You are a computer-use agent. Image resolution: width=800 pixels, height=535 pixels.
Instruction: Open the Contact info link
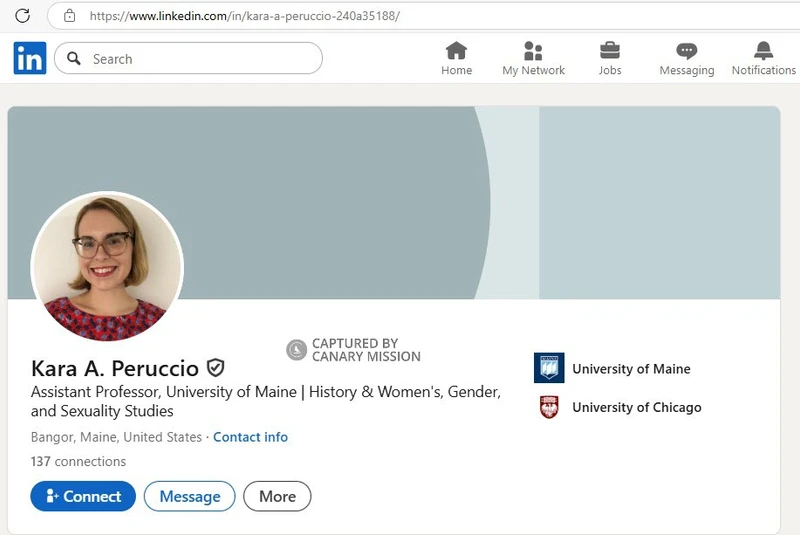(250, 437)
